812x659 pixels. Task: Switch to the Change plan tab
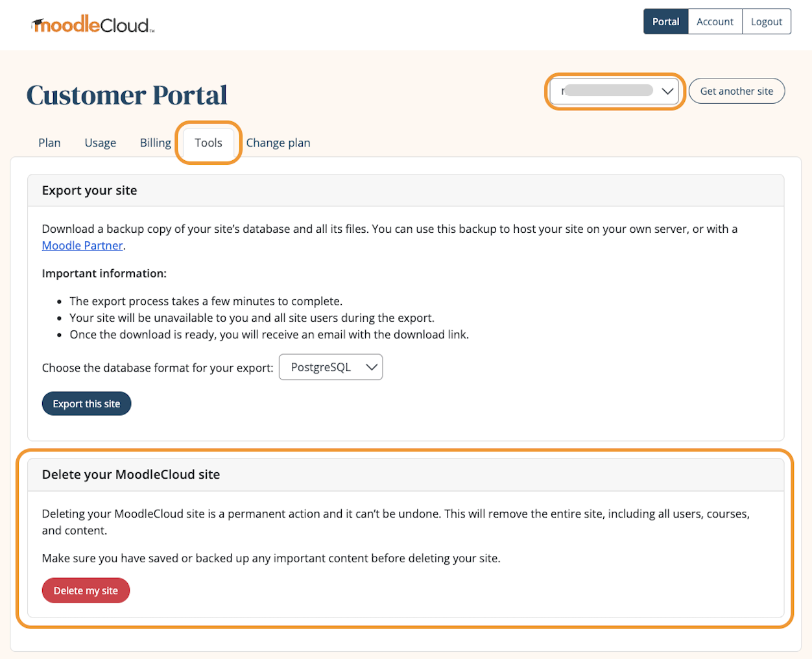278,142
